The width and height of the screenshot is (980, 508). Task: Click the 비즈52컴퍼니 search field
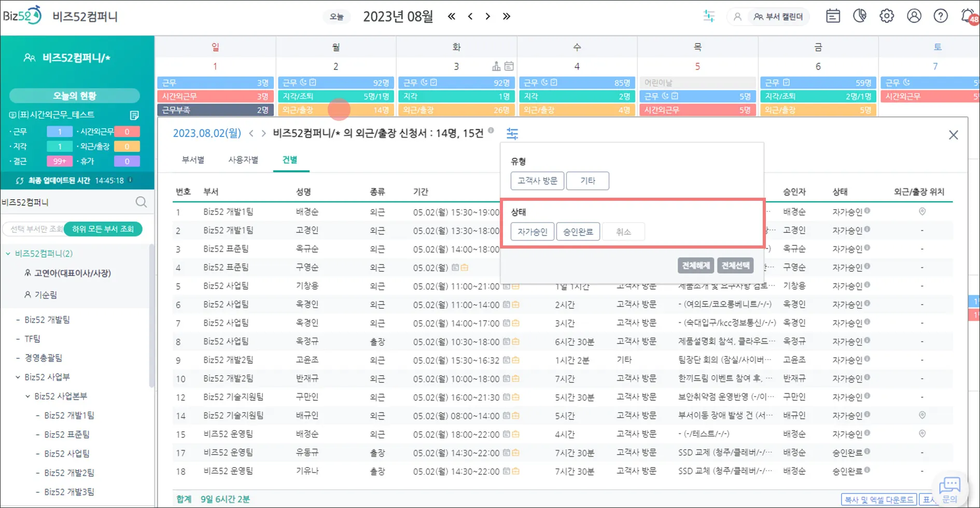click(x=67, y=202)
